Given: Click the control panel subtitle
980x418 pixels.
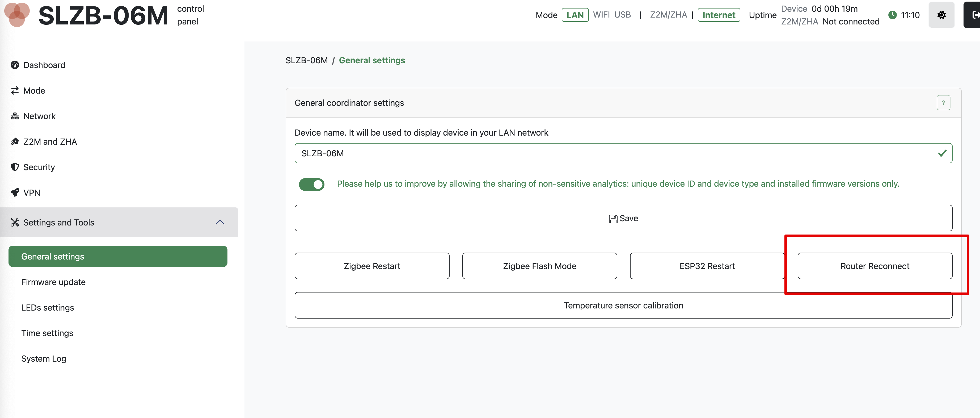Looking at the screenshot, I should 190,15.
